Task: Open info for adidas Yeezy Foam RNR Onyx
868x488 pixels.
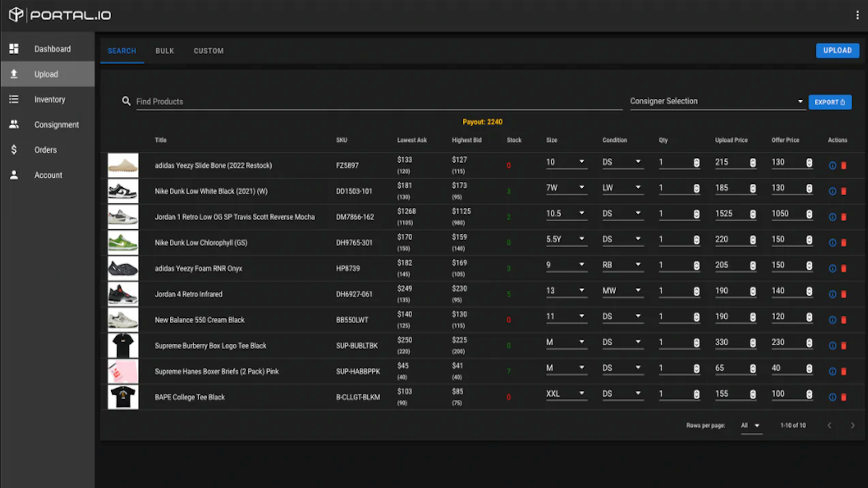Action: coord(832,268)
